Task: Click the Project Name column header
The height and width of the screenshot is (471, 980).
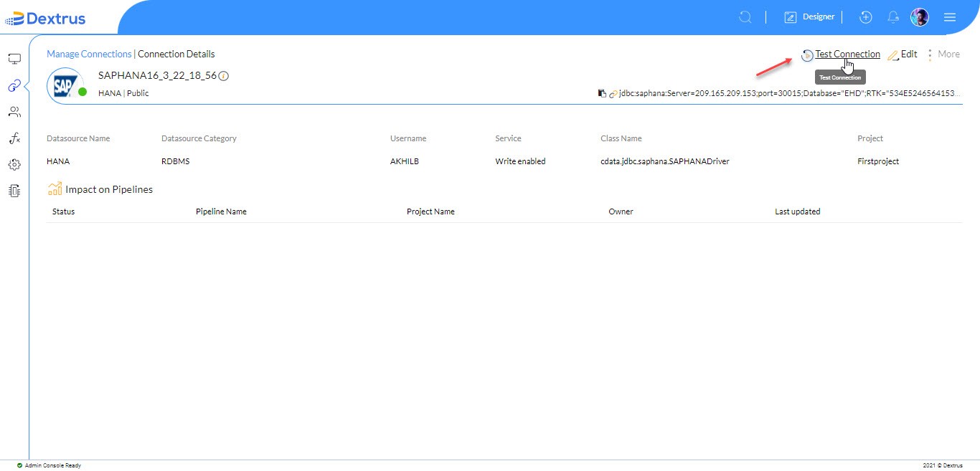Action: pyautogui.click(x=430, y=211)
